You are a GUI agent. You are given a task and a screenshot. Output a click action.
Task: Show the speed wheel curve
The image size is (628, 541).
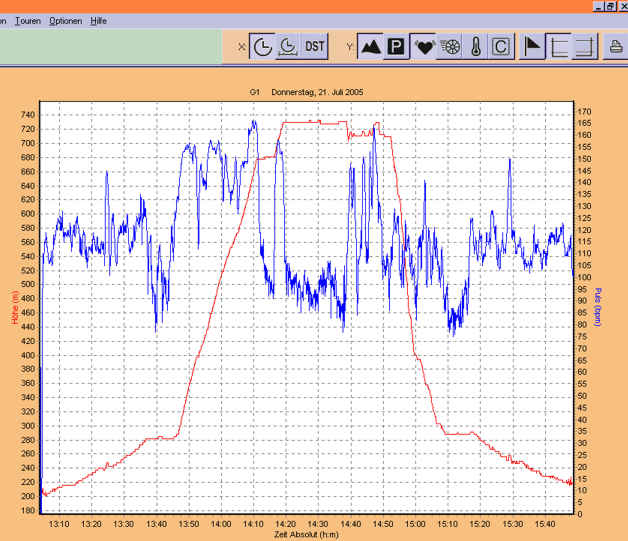pos(450,46)
